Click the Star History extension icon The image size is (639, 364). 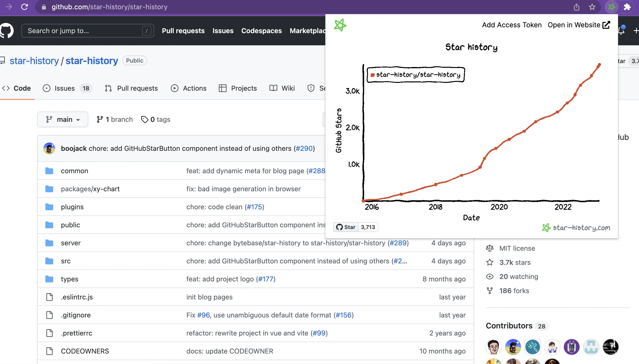coord(611,7)
